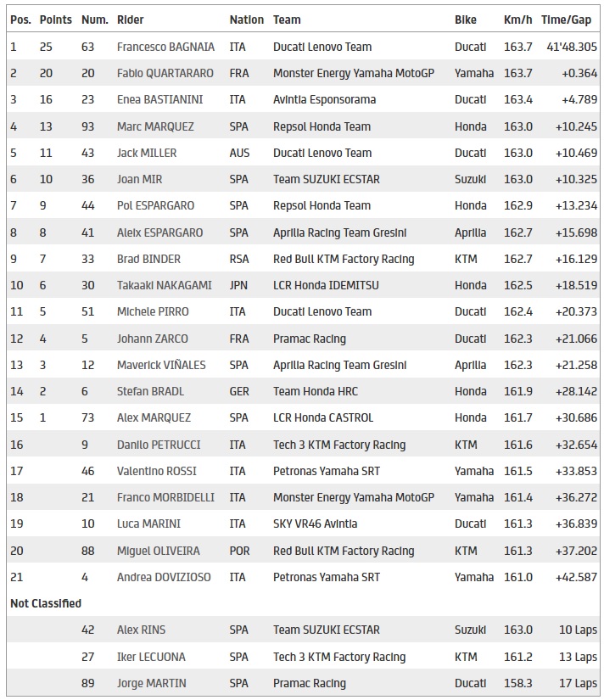Viewport: 604px width, 700px height.
Task: Click Andrea DOVIZIOSO's gap +42.587
Action: click(576, 577)
